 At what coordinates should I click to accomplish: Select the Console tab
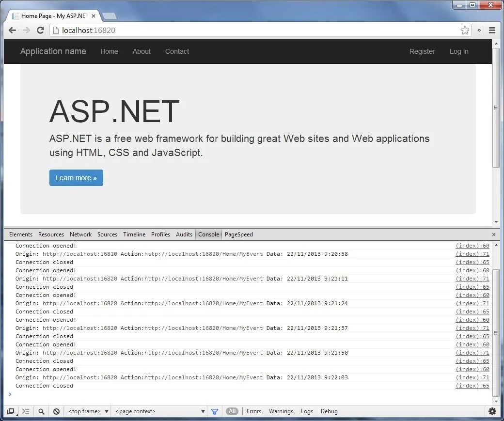pos(208,234)
